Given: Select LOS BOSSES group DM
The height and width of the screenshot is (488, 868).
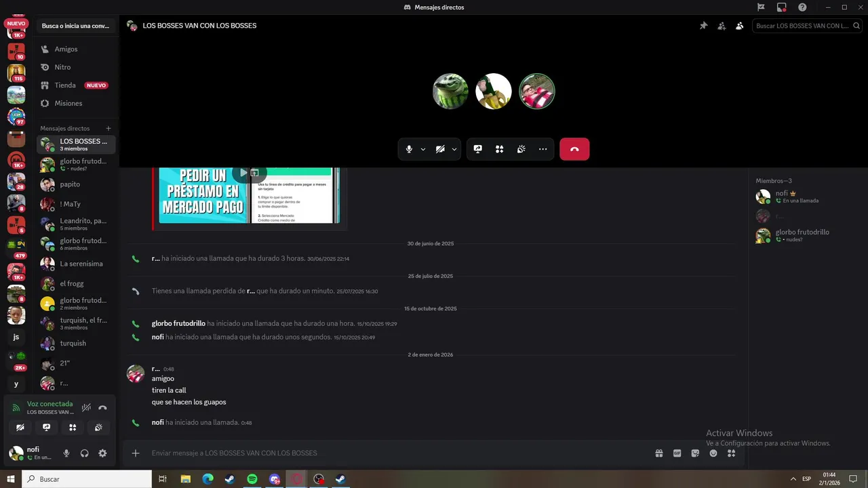Looking at the screenshot, I should coord(76,144).
